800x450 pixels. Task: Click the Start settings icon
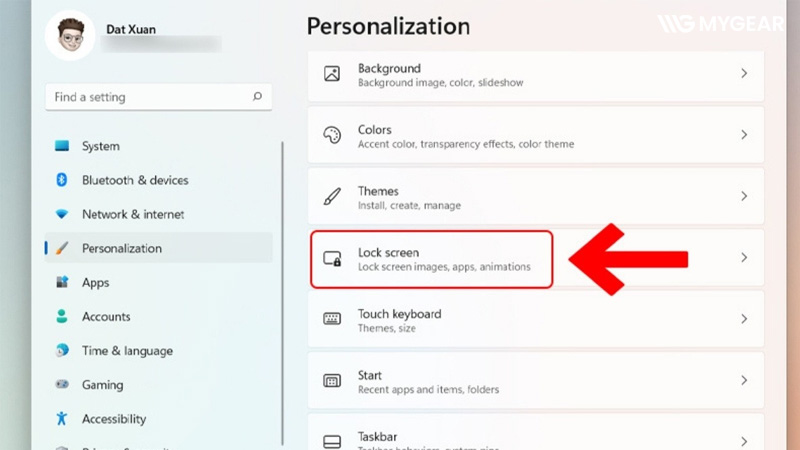[x=332, y=381]
